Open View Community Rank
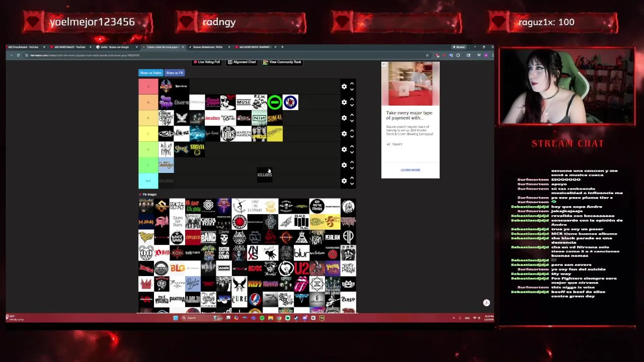 [282, 62]
